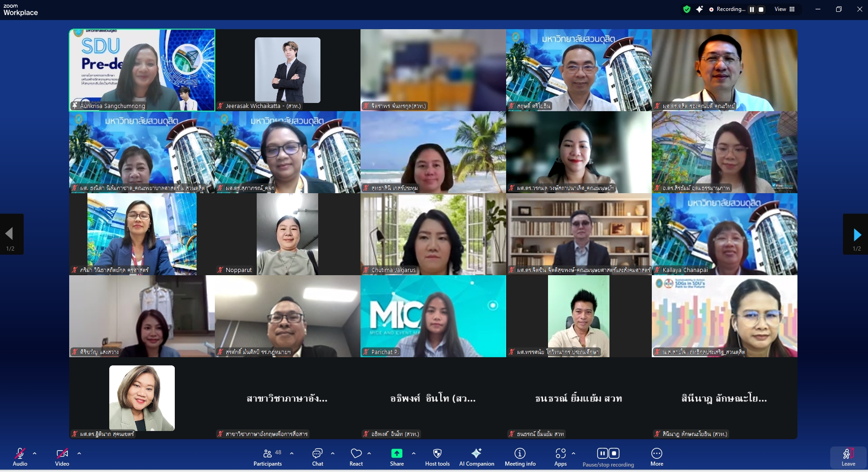The width and height of the screenshot is (868, 472).
Task: Expand the Chat options chevron
Action: click(333, 453)
